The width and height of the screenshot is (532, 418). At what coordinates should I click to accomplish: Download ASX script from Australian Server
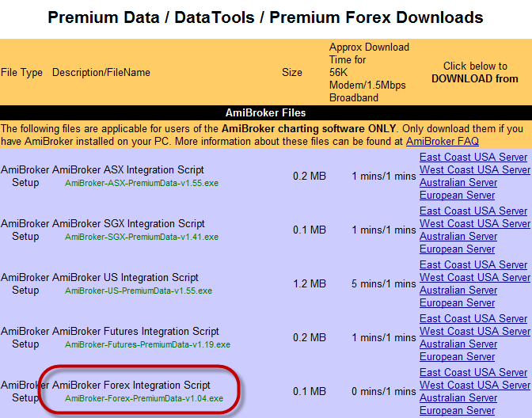point(458,183)
